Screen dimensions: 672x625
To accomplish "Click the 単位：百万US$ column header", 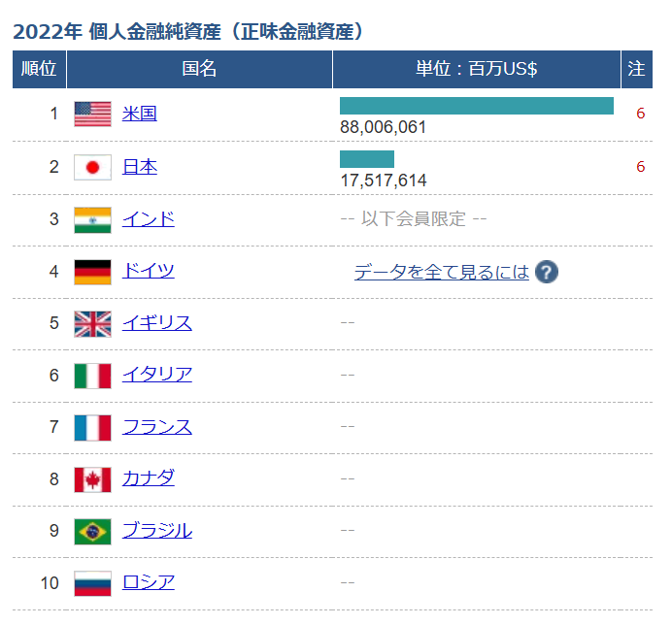I will 476,69.
